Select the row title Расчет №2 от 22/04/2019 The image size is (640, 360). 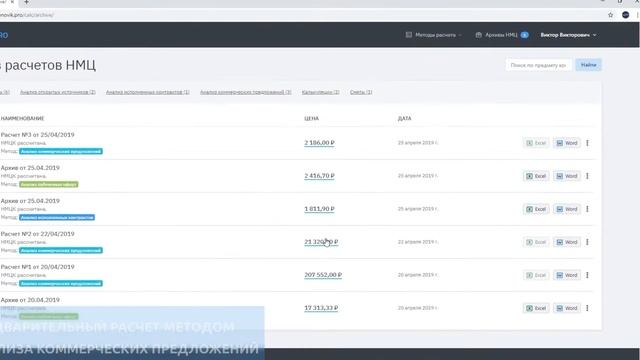pos(38,234)
